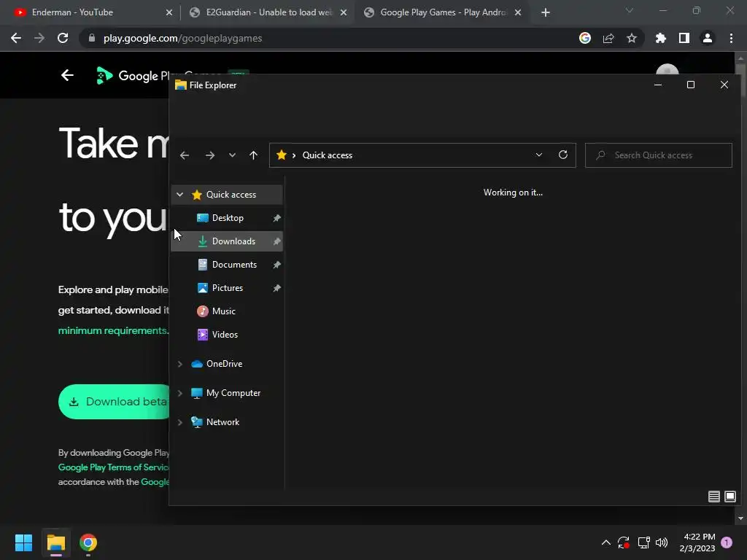Open Desktop folder in navigation pane
Screen dimensions: 747x560
(228, 217)
